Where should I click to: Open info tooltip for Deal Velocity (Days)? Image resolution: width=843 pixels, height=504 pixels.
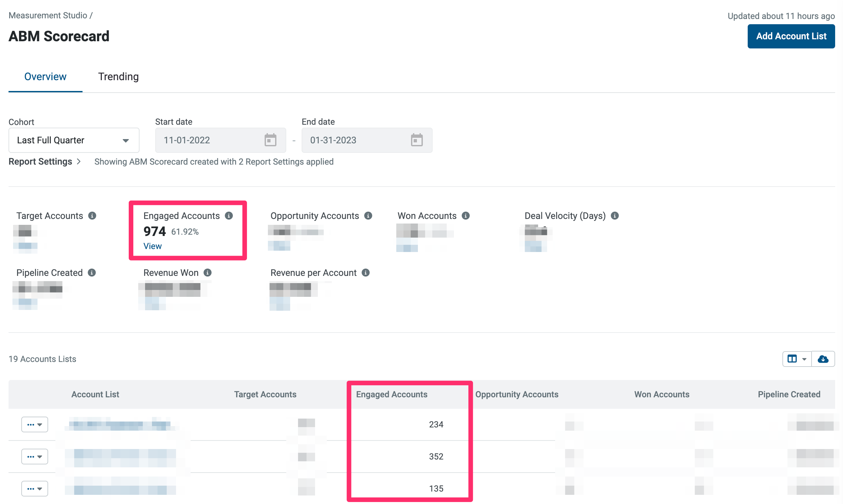click(x=615, y=216)
